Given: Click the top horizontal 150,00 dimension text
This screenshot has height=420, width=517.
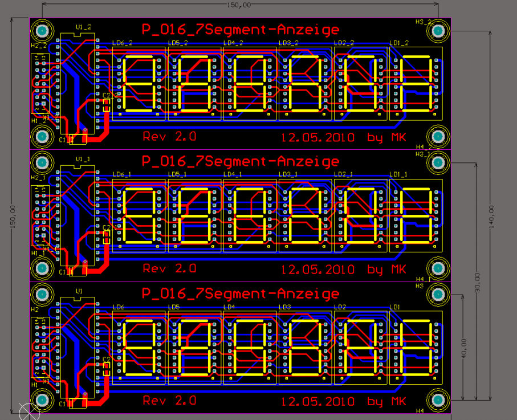Looking at the screenshot, I should pyautogui.click(x=239, y=5).
